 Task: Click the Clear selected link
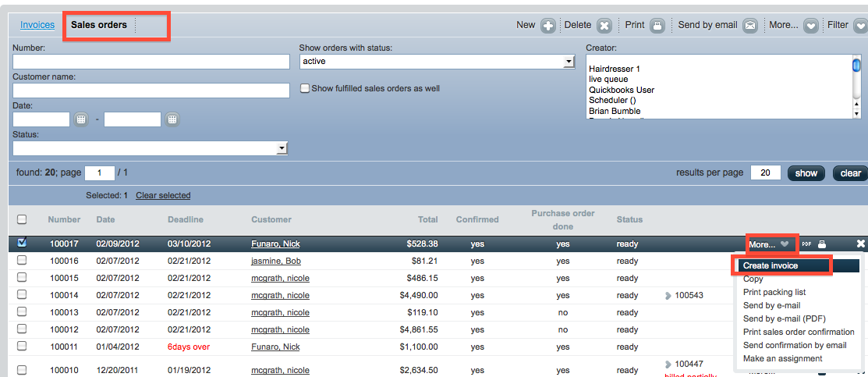point(163,195)
